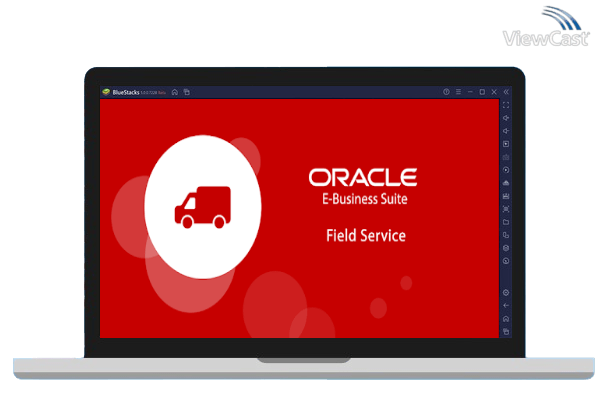
Task: Open settings gear in the side toolbar
Action: click(x=506, y=293)
